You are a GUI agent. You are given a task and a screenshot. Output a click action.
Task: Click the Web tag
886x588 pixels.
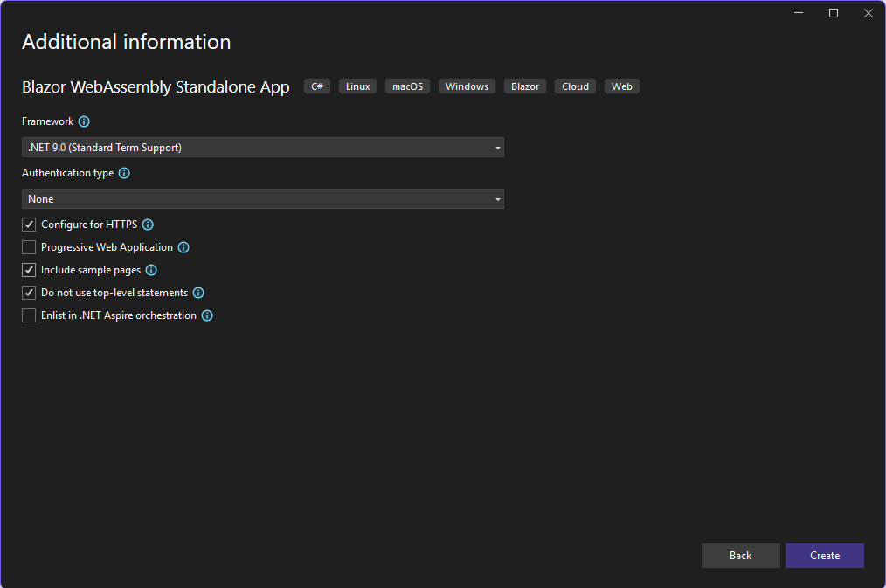click(x=621, y=86)
